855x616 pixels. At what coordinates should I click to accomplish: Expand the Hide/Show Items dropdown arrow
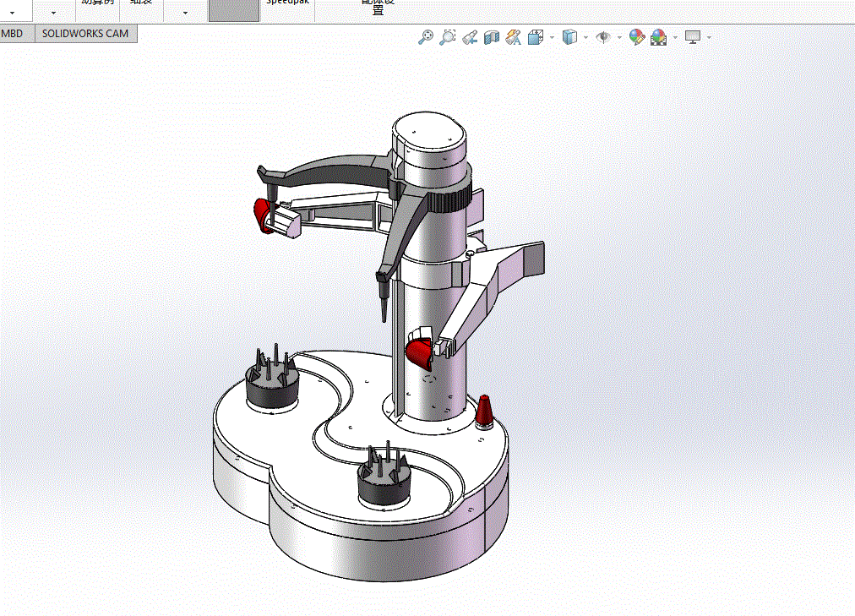coord(619,38)
